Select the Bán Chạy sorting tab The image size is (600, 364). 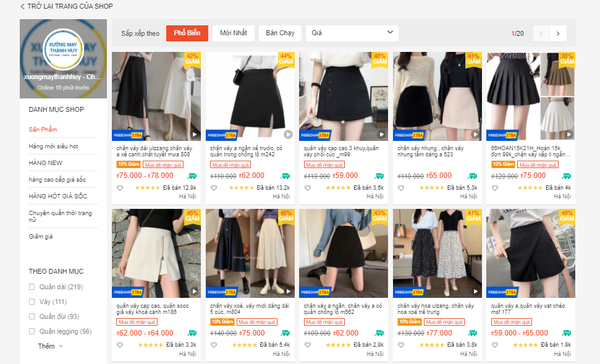[280, 33]
